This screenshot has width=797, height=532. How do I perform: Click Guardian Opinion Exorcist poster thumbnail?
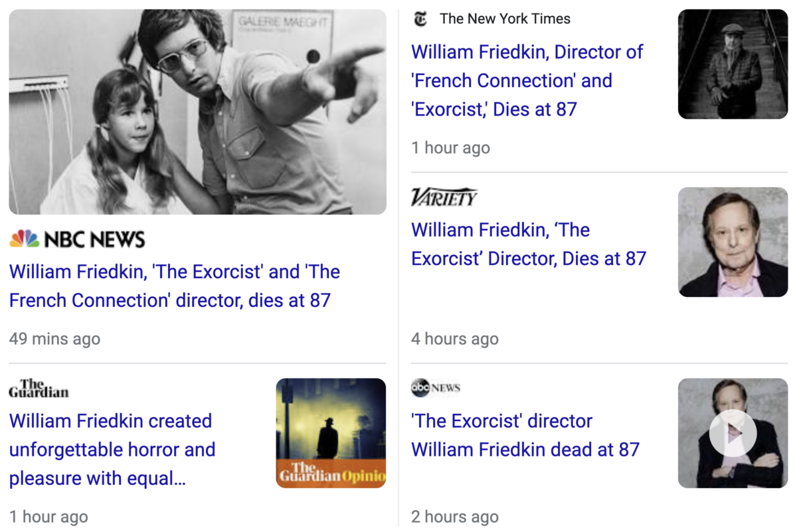point(331,433)
